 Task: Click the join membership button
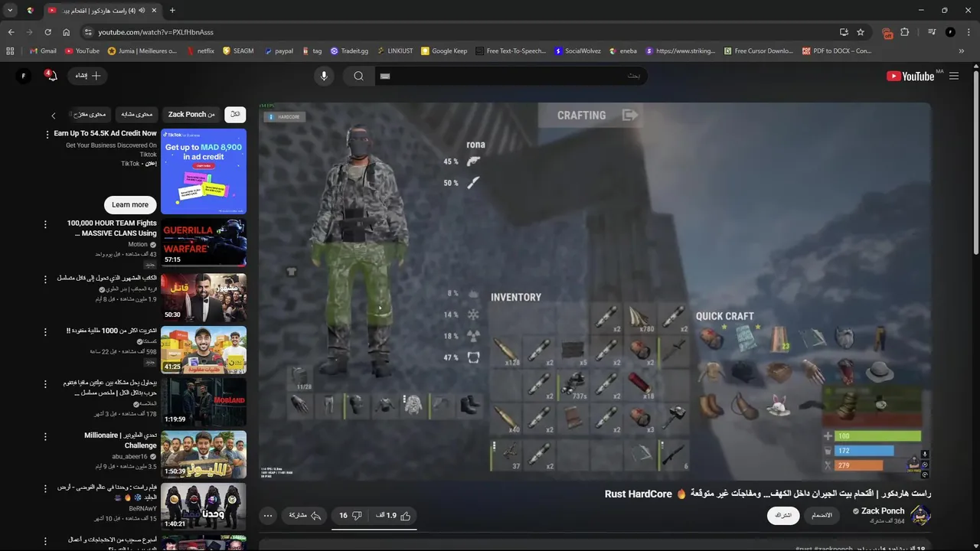click(822, 516)
